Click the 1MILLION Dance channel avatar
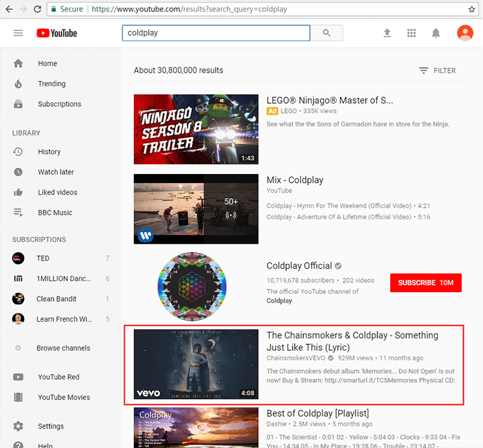 (x=18, y=278)
